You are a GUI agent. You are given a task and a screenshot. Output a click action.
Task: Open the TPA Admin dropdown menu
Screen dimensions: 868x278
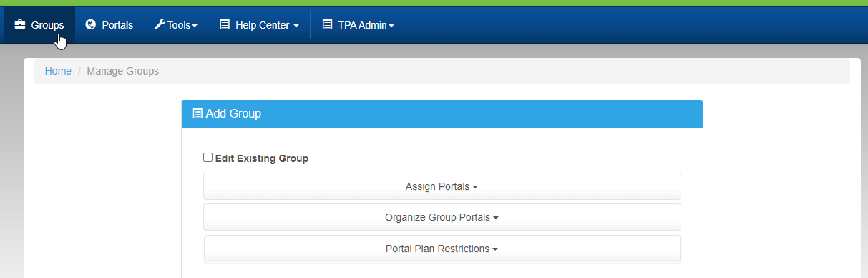(x=358, y=25)
